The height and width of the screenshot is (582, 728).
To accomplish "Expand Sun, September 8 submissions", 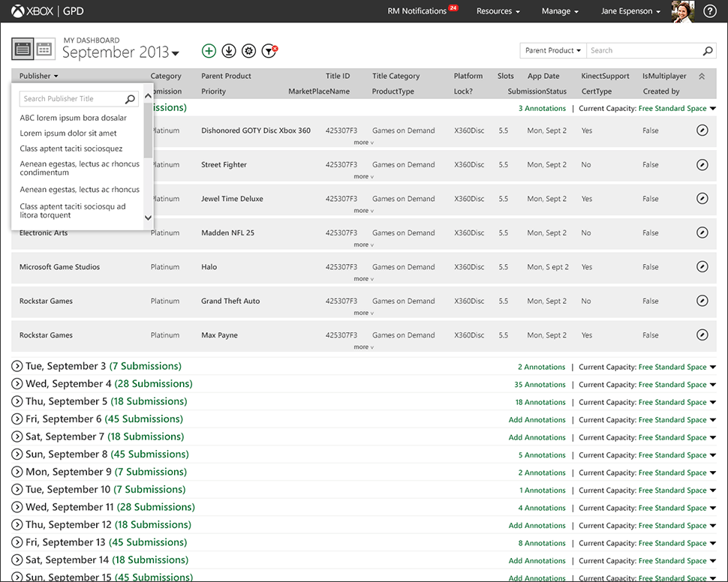I will (17, 454).
